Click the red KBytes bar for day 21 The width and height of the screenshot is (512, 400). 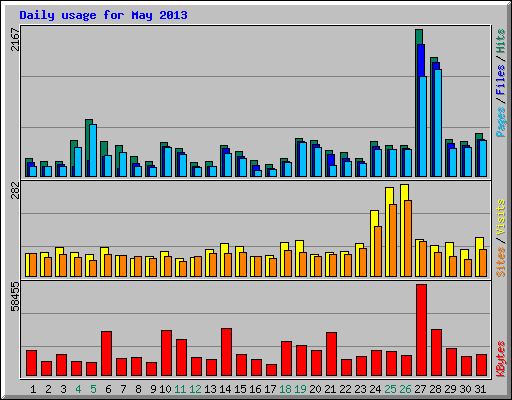(331, 354)
